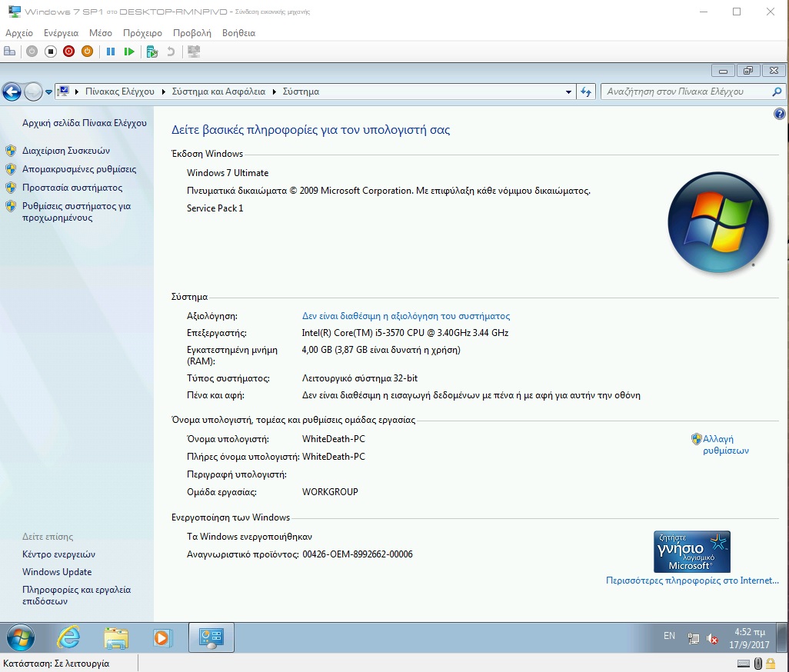Save the VM state with the orange icon
This screenshot has height=672, width=789.
[x=87, y=52]
